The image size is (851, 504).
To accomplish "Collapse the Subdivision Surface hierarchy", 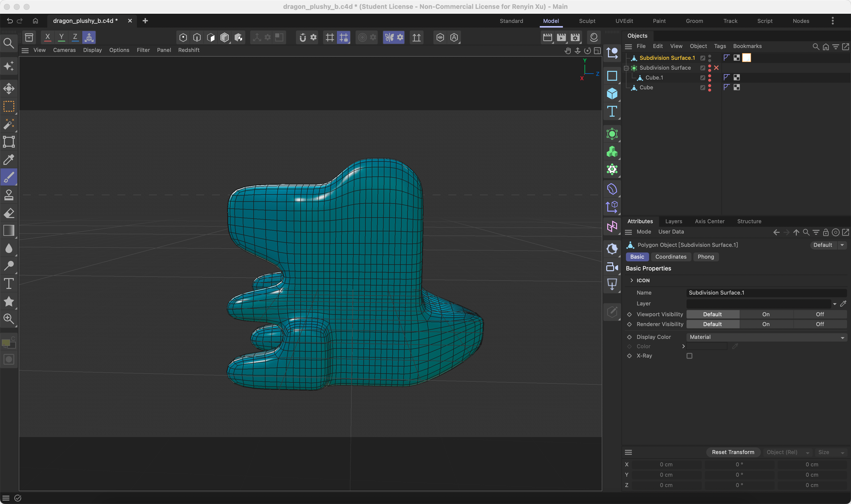I will [626, 68].
